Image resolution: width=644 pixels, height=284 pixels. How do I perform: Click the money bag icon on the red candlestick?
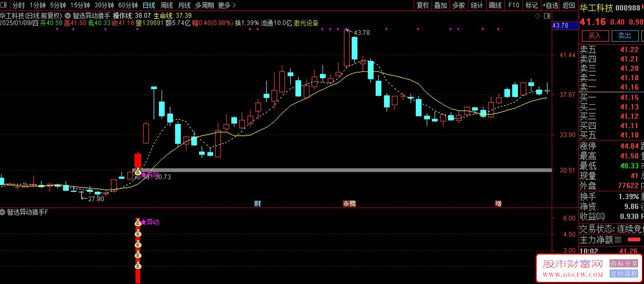click(137, 172)
